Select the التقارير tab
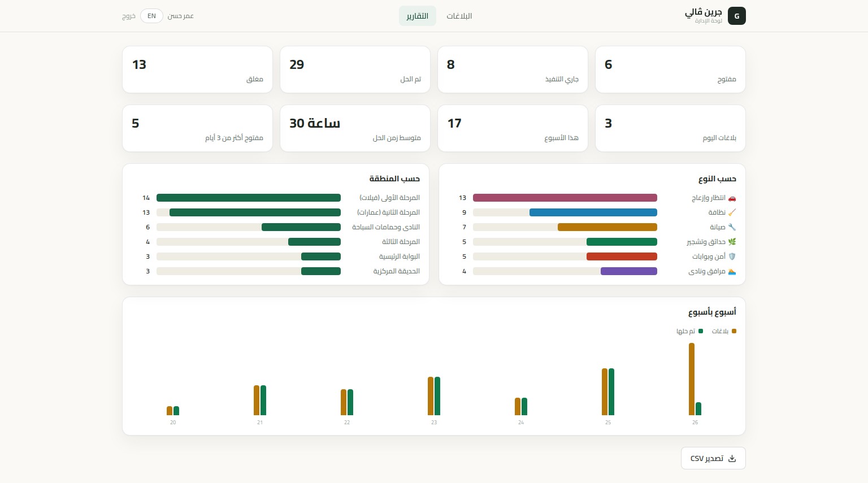The width and height of the screenshot is (868, 483). click(x=418, y=16)
